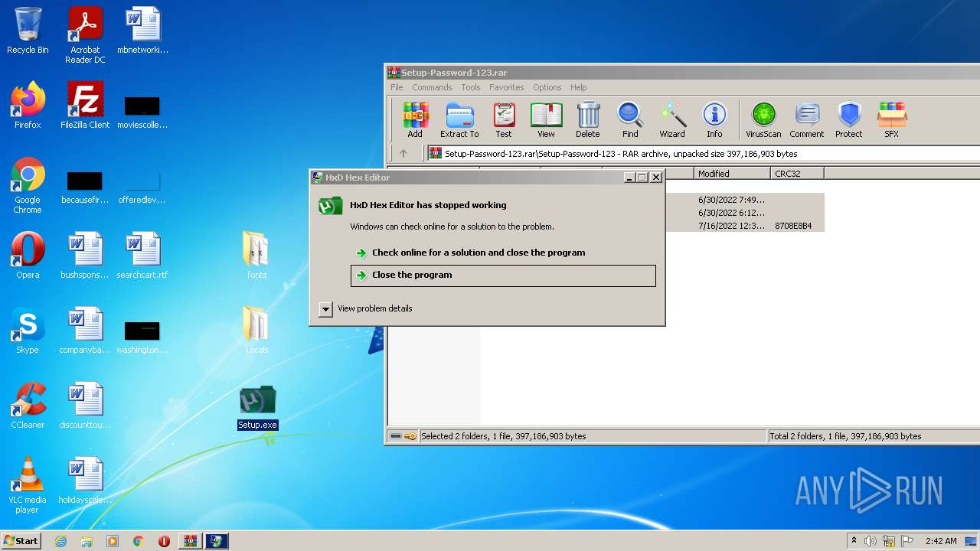Select the Skype desktop shortcut
The width and height of the screenshot is (980, 551).
point(28,331)
